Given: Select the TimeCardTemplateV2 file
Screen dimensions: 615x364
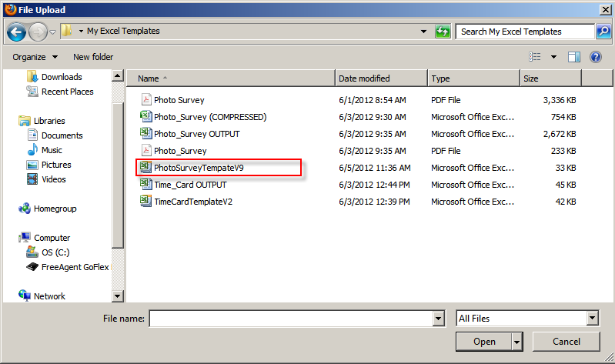Looking at the screenshot, I should click(193, 202).
